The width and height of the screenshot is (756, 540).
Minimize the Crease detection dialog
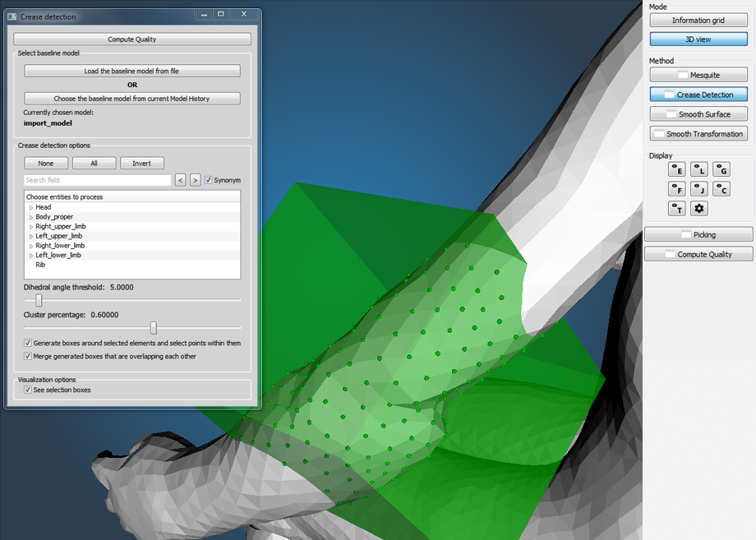(204, 15)
